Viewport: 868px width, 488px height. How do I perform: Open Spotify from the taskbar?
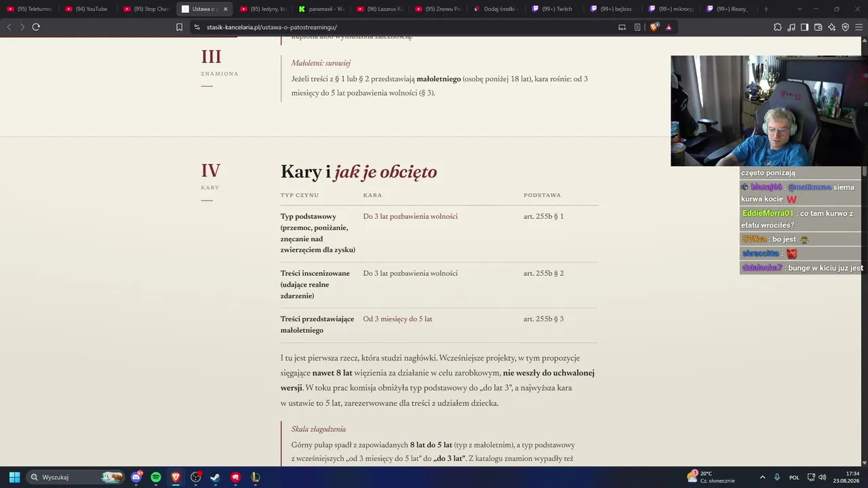[156, 477]
